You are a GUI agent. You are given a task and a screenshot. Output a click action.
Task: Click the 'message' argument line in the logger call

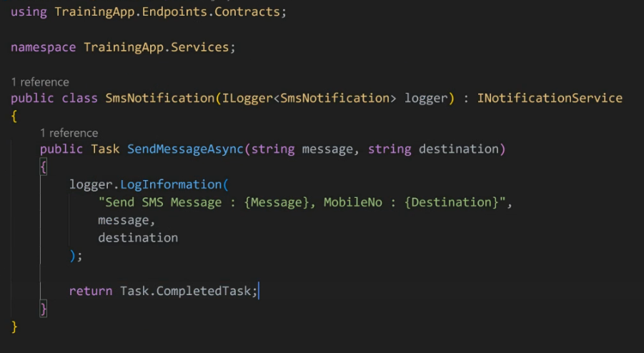tap(126, 220)
